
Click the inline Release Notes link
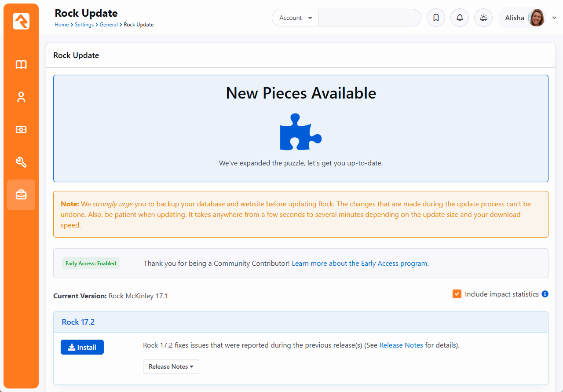click(401, 345)
